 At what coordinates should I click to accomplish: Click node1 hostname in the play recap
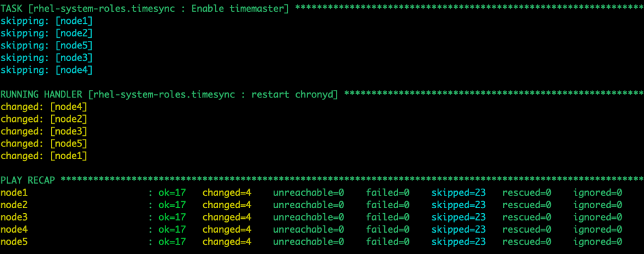click(x=14, y=192)
